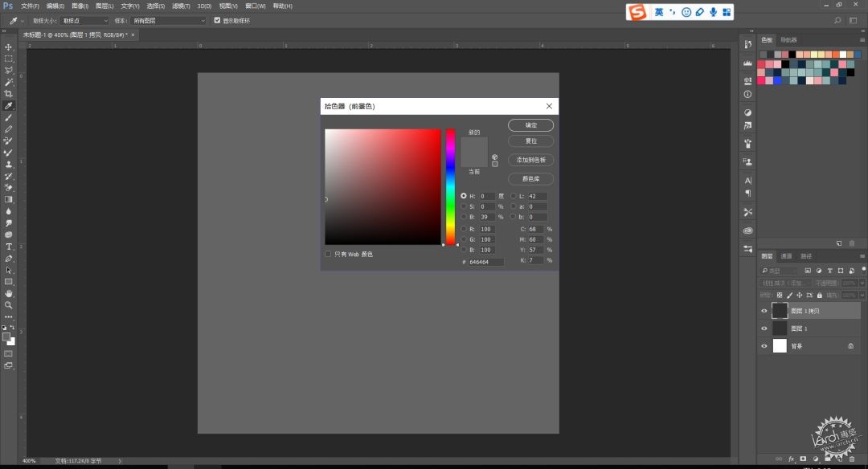The width and height of the screenshot is (868, 469).
Task: Open the 图像(I) menu
Action: (x=80, y=6)
